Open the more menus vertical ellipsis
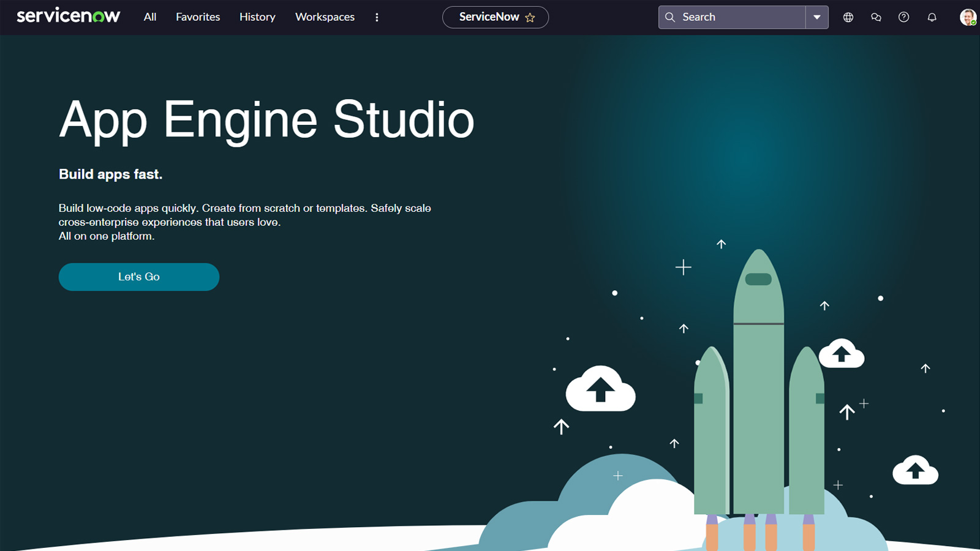Screen dimensions: 980x551 (377, 17)
